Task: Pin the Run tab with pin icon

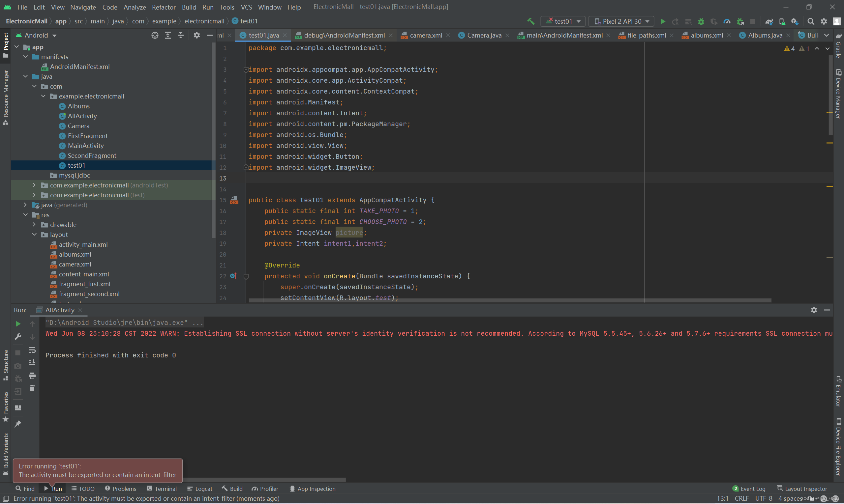Action: (x=18, y=424)
